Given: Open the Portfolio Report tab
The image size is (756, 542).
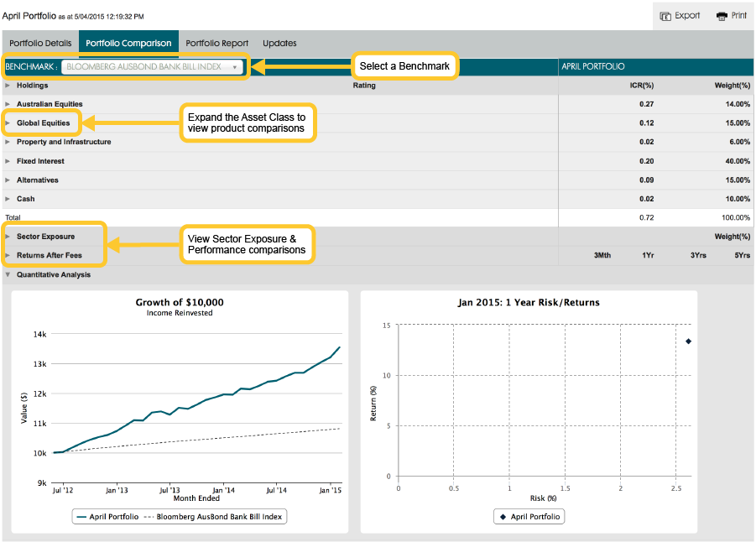Looking at the screenshot, I should [x=216, y=43].
